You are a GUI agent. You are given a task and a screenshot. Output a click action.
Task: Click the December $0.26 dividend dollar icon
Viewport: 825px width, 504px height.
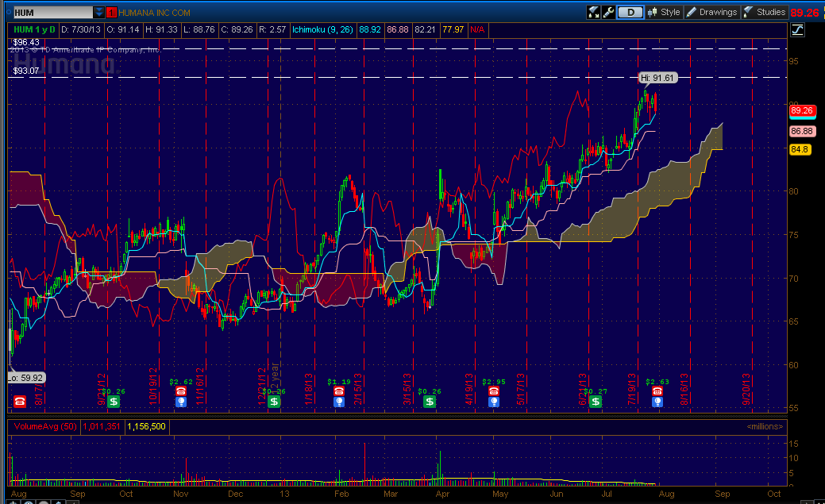point(274,402)
